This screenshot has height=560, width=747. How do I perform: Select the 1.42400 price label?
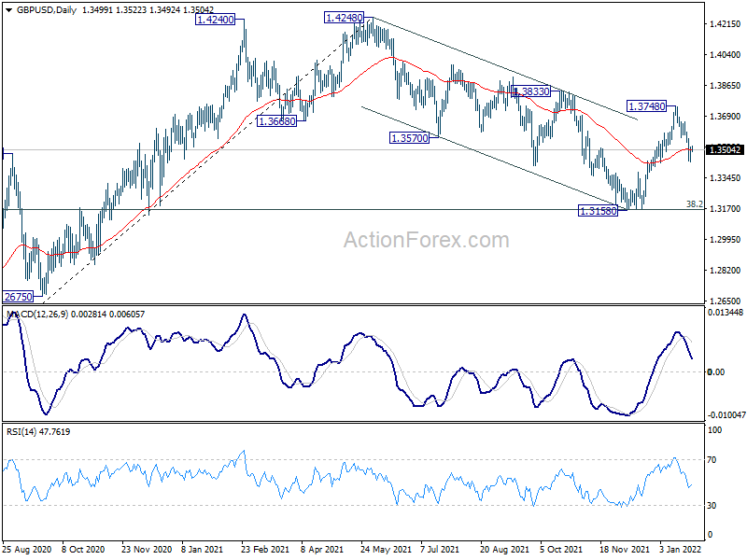216,20
